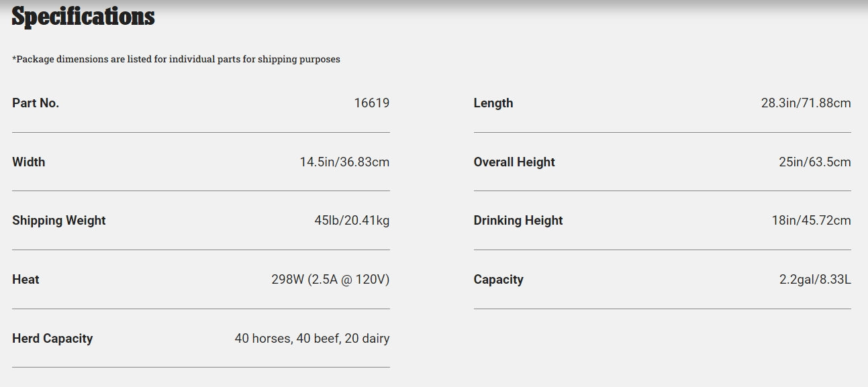Screen dimensions: 868x387
Task: Click the 25in/63.5cm height value
Action: (x=815, y=162)
